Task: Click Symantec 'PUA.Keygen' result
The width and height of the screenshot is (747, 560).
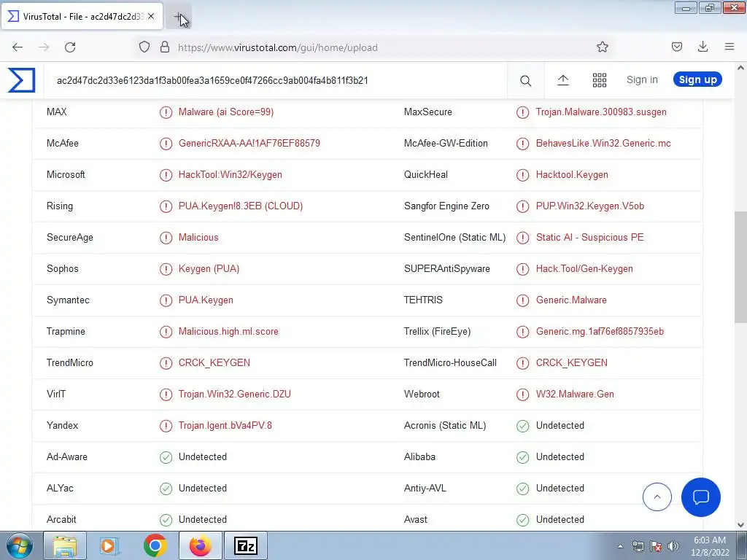Action: click(x=206, y=300)
